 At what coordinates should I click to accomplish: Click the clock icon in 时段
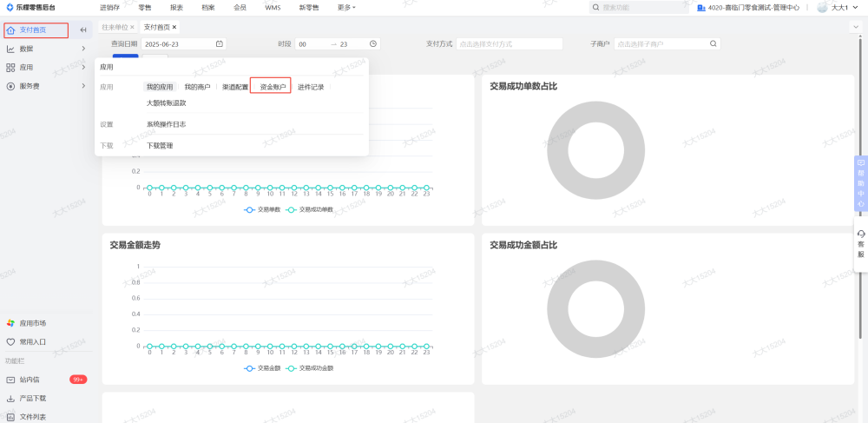pos(373,43)
